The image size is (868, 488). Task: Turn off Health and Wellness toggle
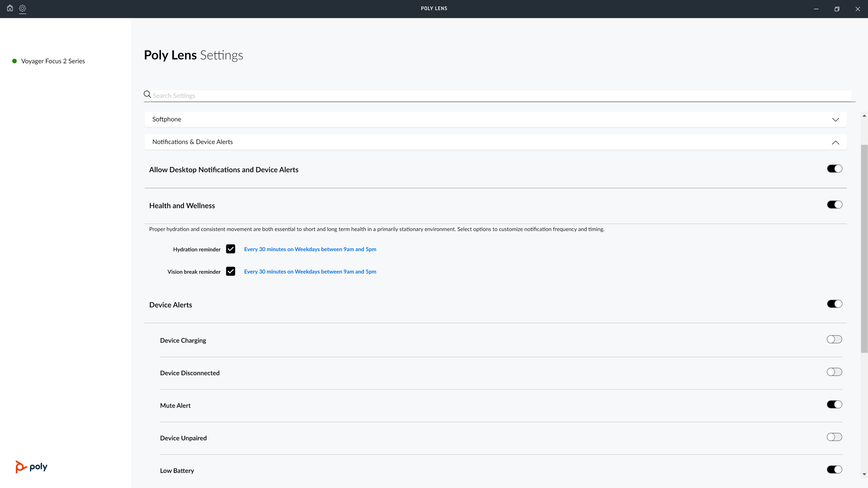834,205
